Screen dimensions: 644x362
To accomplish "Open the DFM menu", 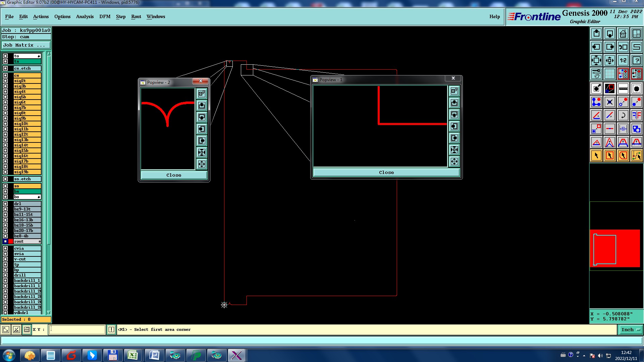I will (x=105, y=16).
